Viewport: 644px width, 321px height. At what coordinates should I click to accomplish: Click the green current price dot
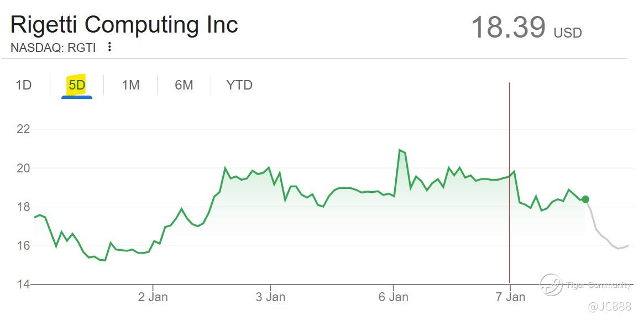[585, 199]
